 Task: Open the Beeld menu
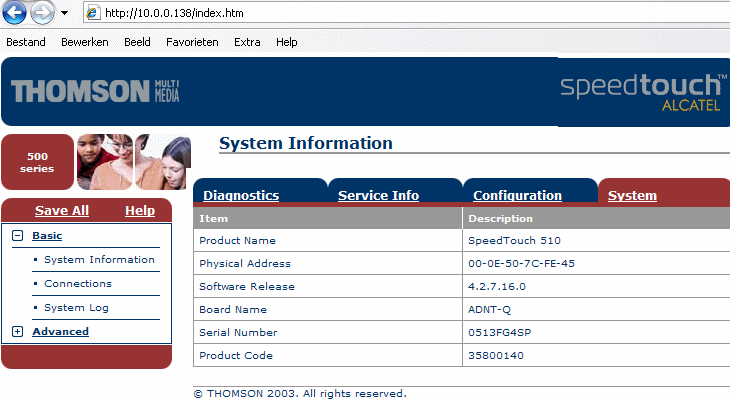coord(137,42)
